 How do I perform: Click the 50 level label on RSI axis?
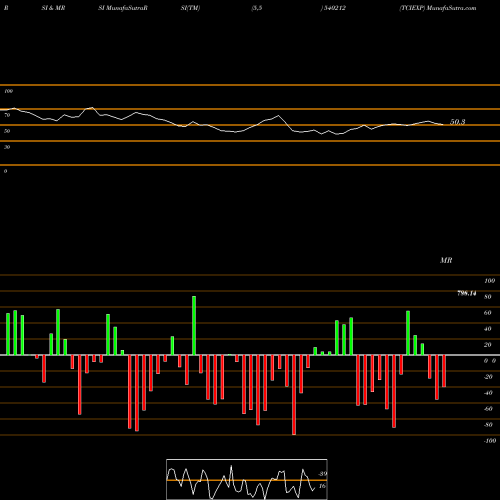[x=7, y=131]
